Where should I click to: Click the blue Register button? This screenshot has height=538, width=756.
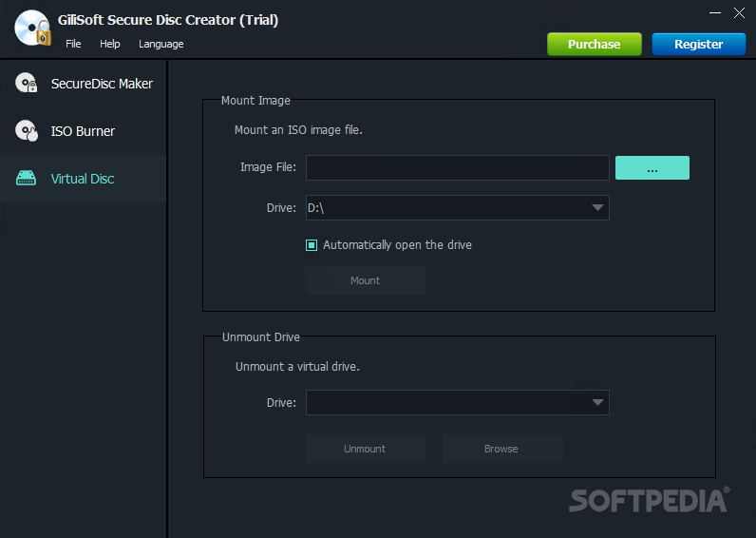(x=699, y=44)
